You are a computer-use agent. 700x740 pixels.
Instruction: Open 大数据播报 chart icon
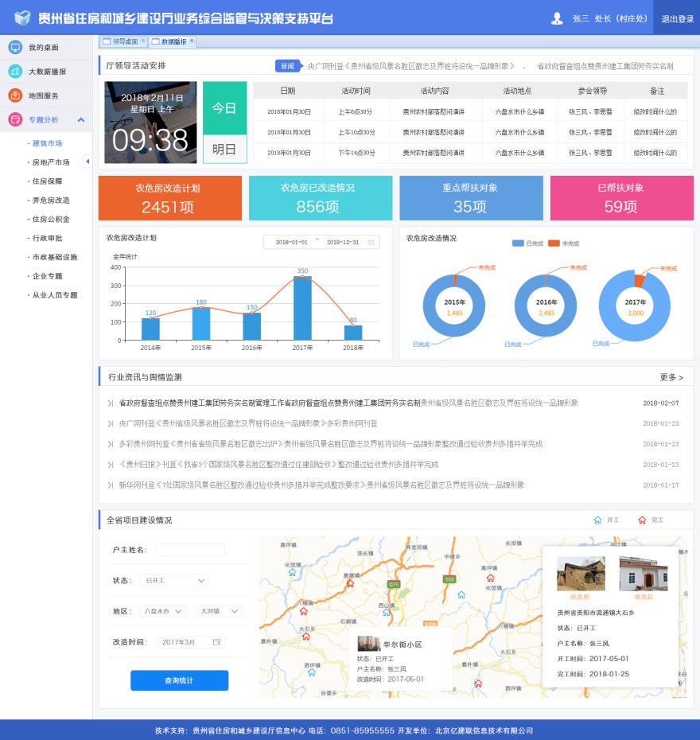click(x=15, y=72)
